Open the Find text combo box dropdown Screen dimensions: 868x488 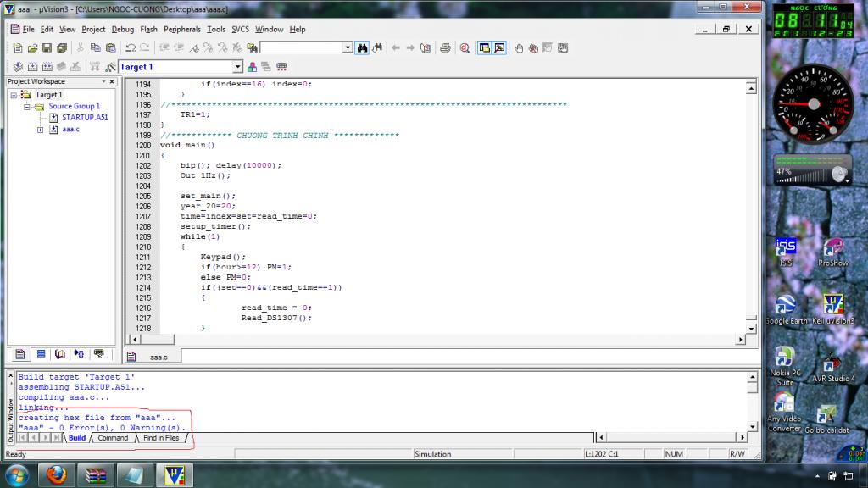[x=348, y=48]
